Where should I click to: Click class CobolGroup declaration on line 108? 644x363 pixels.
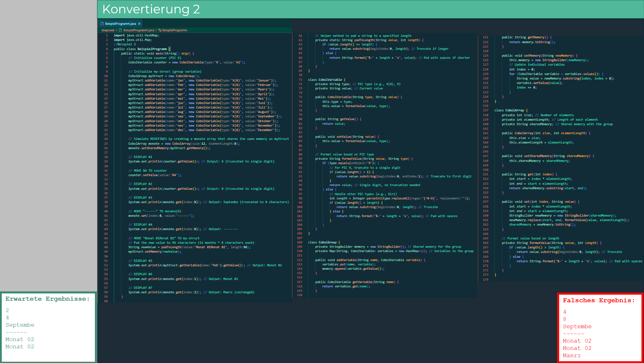point(324,242)
